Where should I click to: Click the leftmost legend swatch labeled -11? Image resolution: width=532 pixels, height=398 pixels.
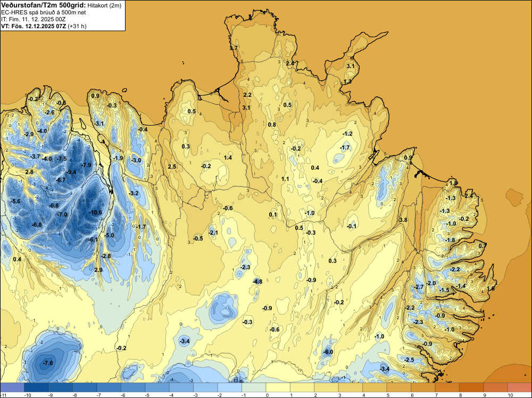(12, 387)
